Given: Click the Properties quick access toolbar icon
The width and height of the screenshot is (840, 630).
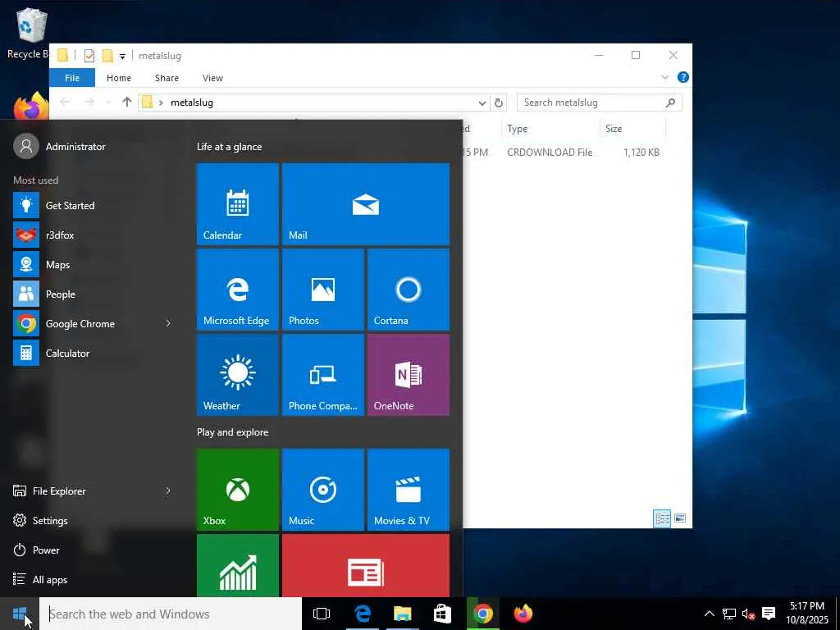Looking at the screenshot, I should 89,55.
